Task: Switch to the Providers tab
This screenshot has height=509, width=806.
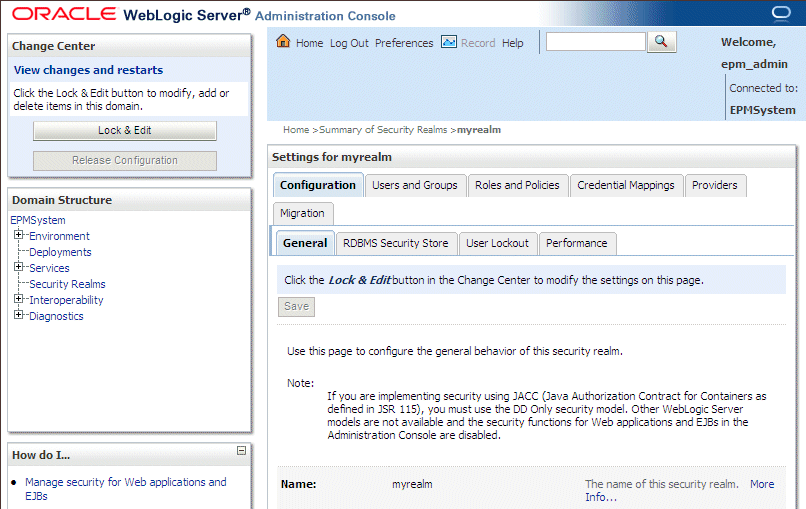Action: tap(714, 185)
